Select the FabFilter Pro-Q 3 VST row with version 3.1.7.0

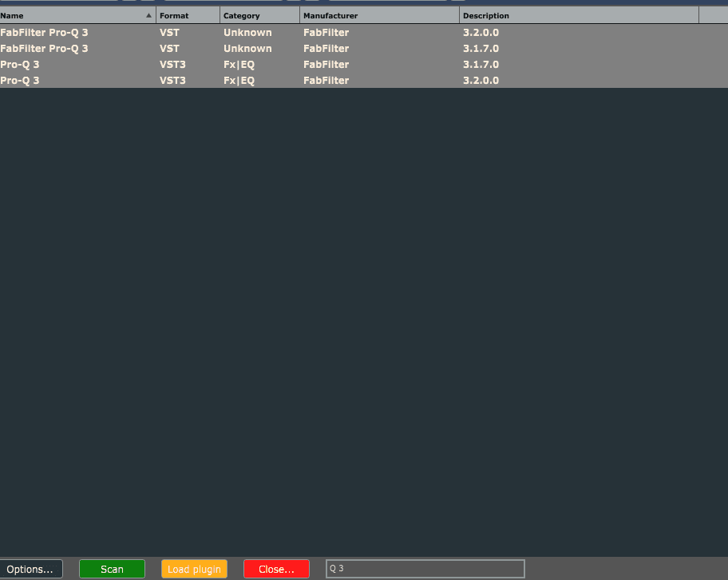click(364, 48)
